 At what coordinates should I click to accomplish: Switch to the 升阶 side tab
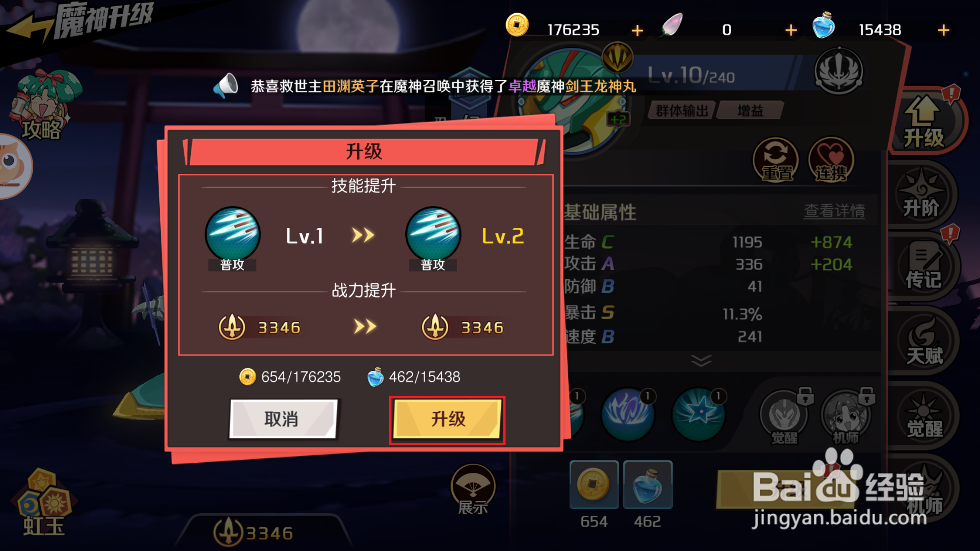click(921, 195)
